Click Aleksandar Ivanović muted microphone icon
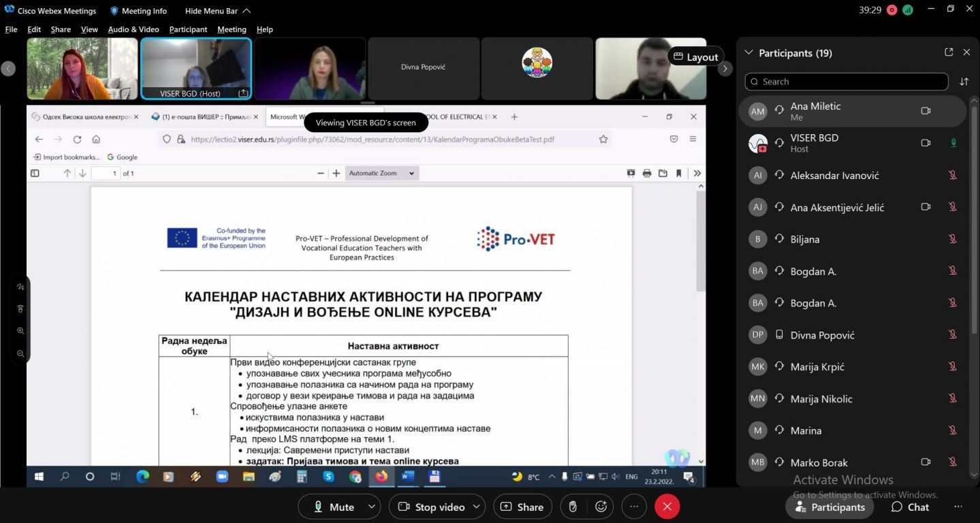The image size is (980, 523). (x=953, y=175)
